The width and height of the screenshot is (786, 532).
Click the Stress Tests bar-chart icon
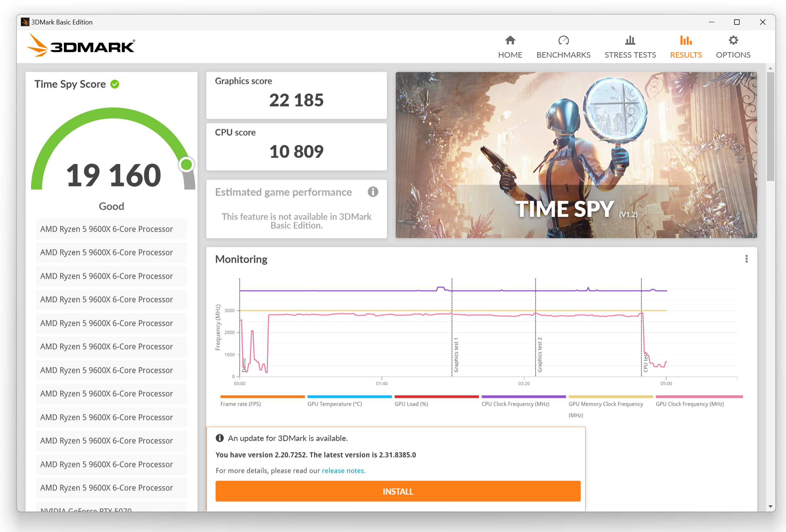pyautogui.click(x=630, y=40)
